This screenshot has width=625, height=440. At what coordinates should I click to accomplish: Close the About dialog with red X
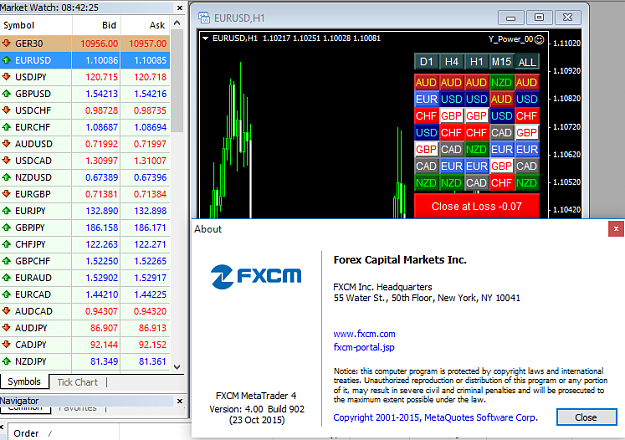pos(616,229)
